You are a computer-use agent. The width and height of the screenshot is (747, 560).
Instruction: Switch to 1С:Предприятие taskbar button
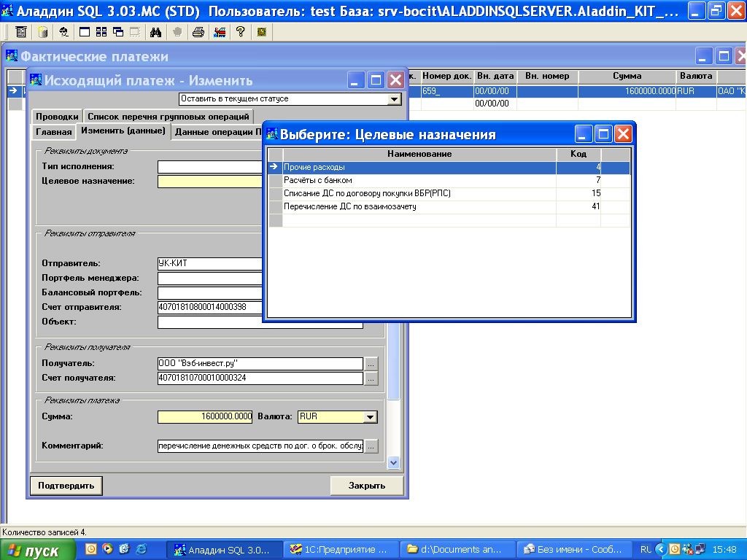[x=340, y=550]
